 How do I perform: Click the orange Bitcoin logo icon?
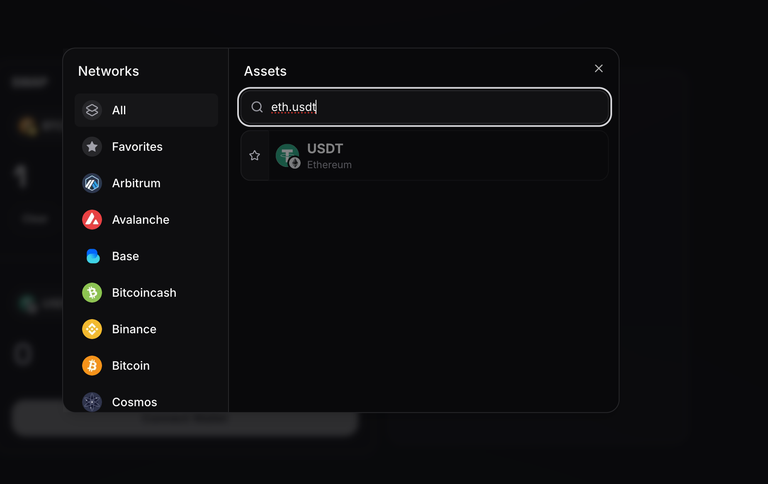(92, 365)
